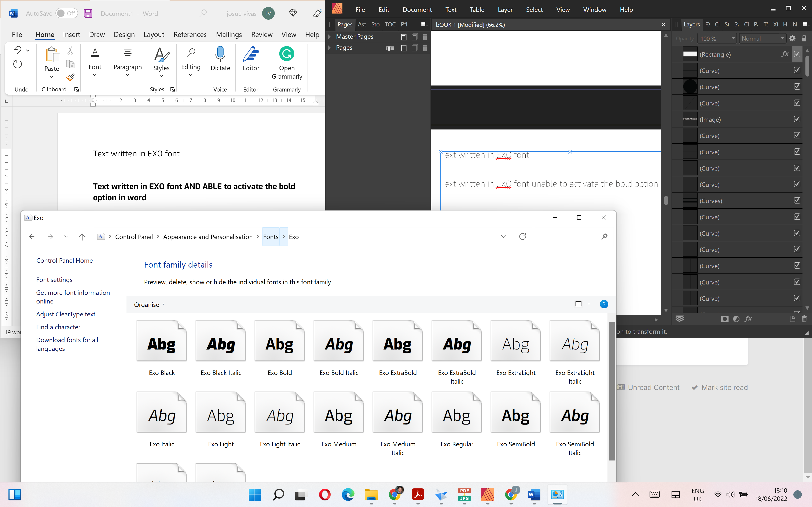Click Mark site read in browser
Image resolution: width=812 pixels, height=507 pixels.
pos(720,388)
